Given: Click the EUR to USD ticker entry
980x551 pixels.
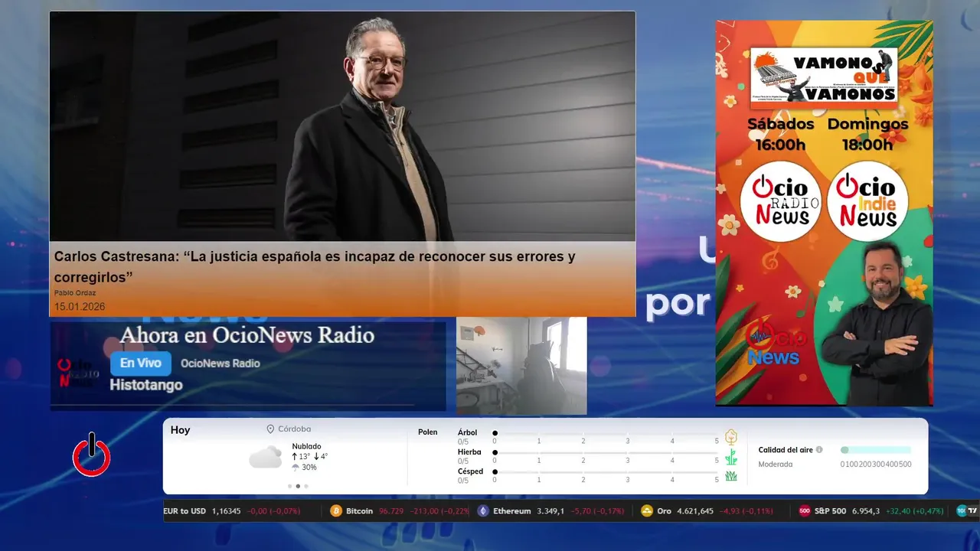Looking at the screenshot, I should tap(232, 511).
